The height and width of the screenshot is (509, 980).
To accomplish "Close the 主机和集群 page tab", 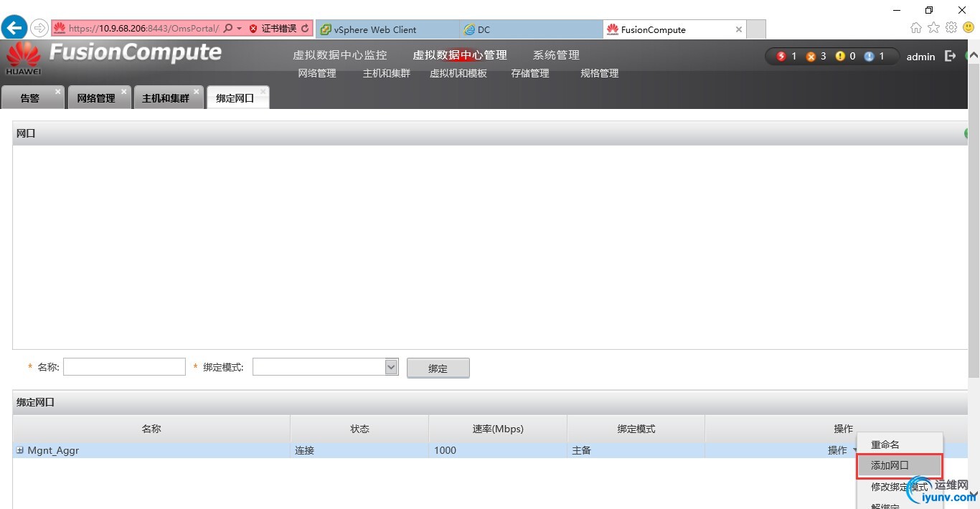I will point(197,92).
